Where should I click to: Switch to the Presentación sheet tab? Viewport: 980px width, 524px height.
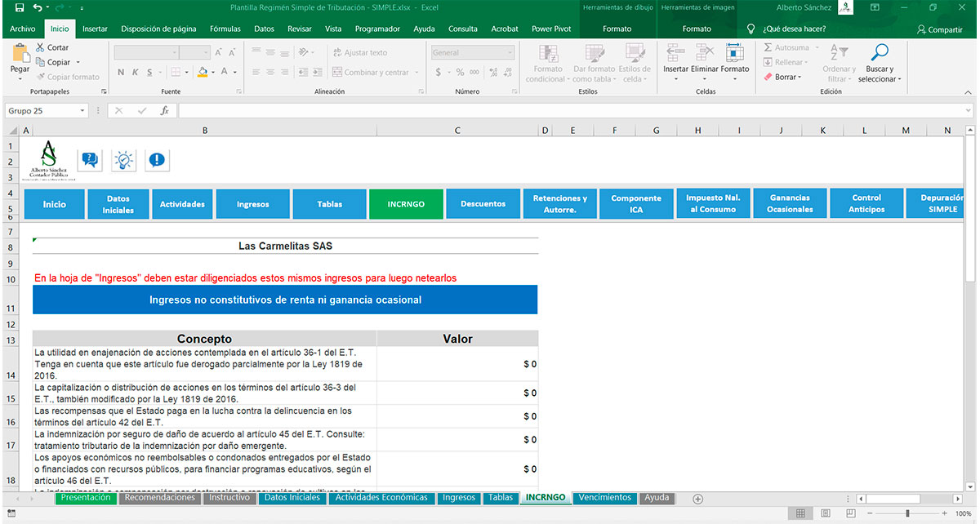(x=86, y=497)
